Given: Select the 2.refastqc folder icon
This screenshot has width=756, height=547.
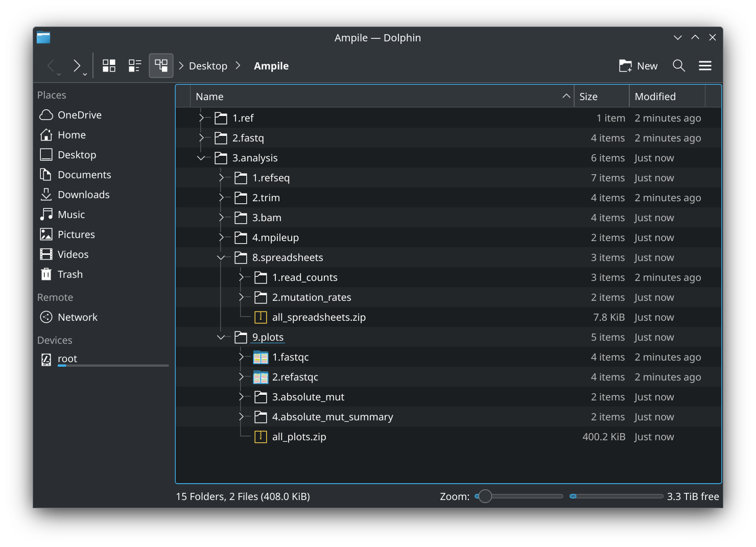Looking at the screenshot, I should pos(261,377).
